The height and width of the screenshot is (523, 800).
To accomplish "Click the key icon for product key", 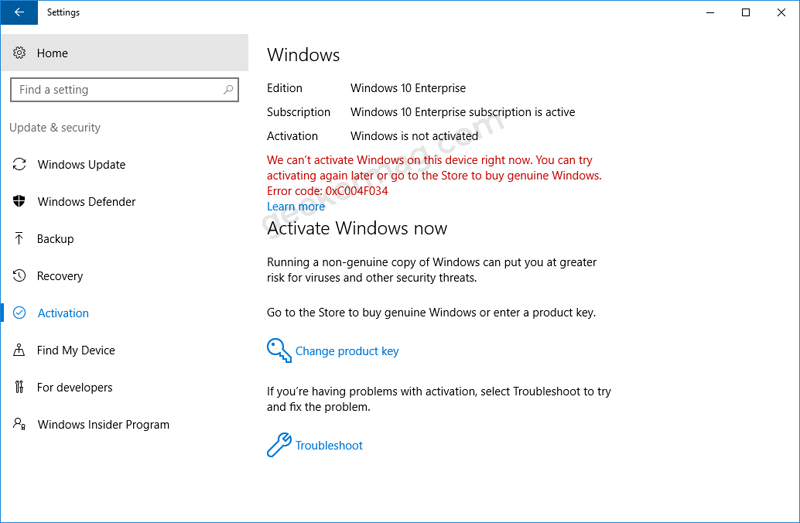I will tap(279, 351).
